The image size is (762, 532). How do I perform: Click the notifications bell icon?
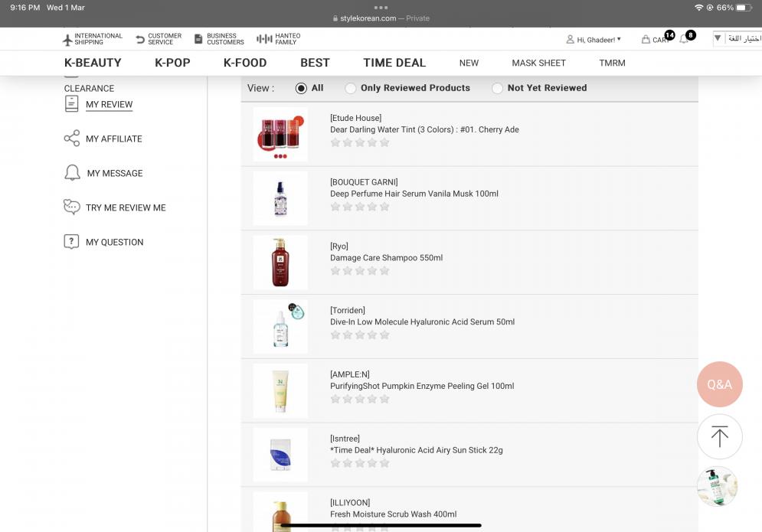pos(684,39)
